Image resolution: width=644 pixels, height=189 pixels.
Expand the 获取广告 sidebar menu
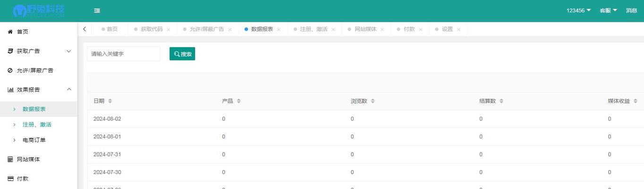coord(38,51)
